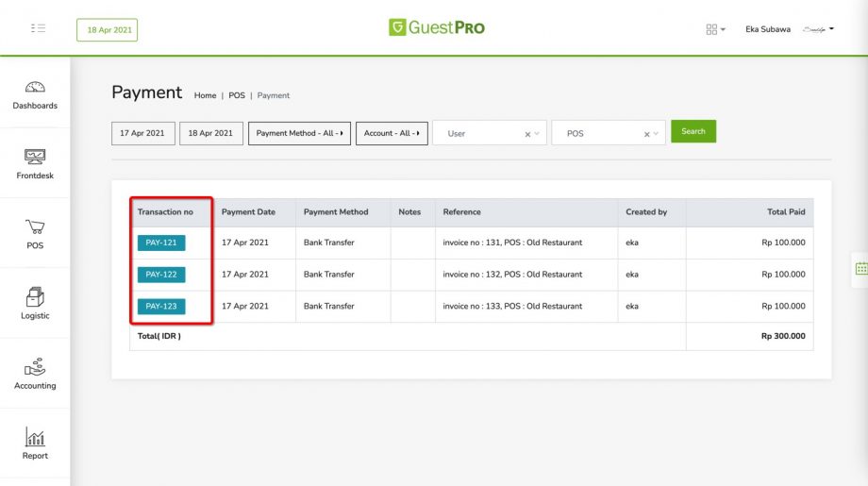The width and height of the screenshot is (868, 486).
Task: Click Bank Transfer in PAY-122 row
Action: (x=329, y=274)
